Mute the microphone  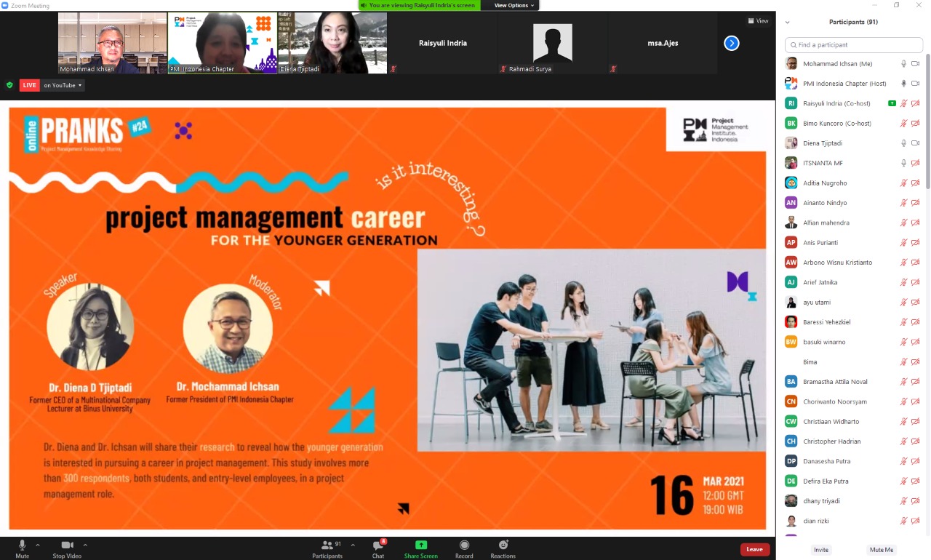pyautogui.click(x=22, y=545)
